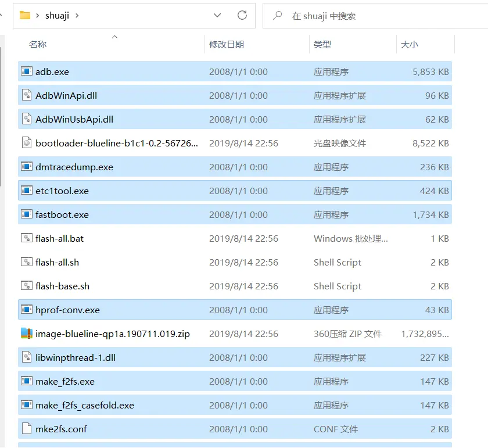Image resolution: width=488 pixels, height=448 pixels.
Task: Click the fastboot.exe application icon
Action: click(27, 214)
